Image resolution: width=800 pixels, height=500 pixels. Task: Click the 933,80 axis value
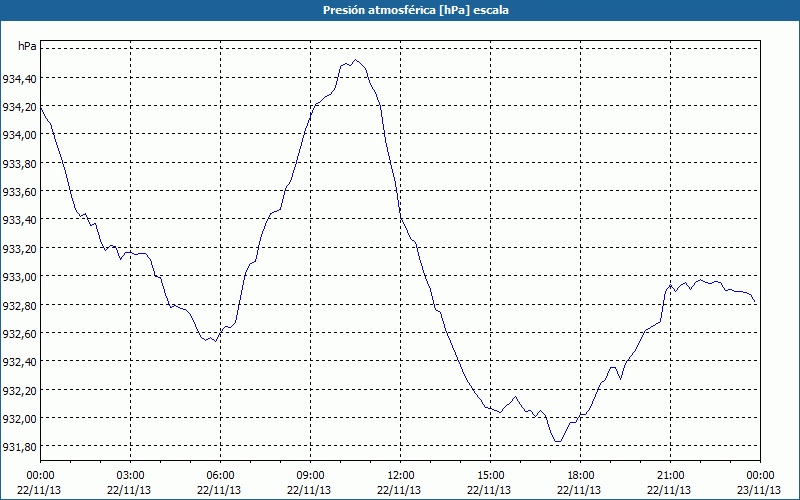tap(19, 164)
